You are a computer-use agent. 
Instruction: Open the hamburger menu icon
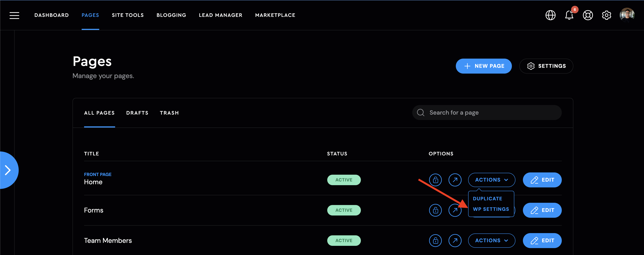14,15
